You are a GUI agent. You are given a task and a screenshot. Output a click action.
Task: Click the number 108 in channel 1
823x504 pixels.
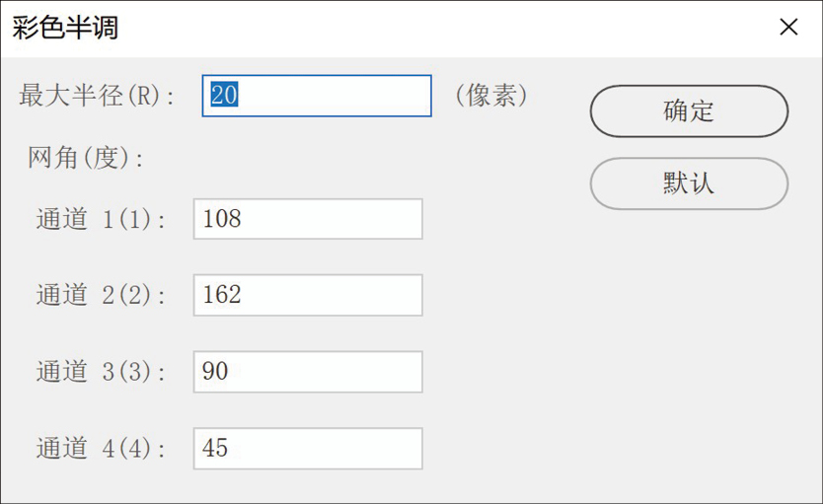(x=222, y=219)
